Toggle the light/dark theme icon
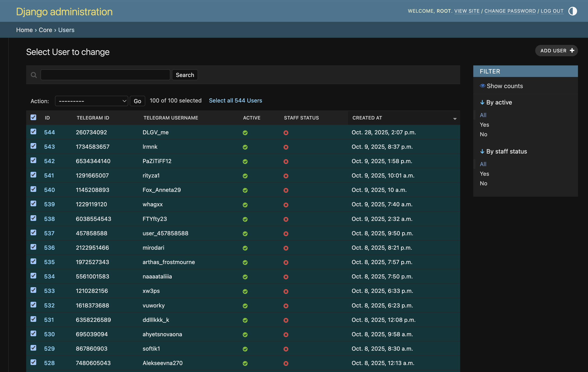 (x=572, y=11)
